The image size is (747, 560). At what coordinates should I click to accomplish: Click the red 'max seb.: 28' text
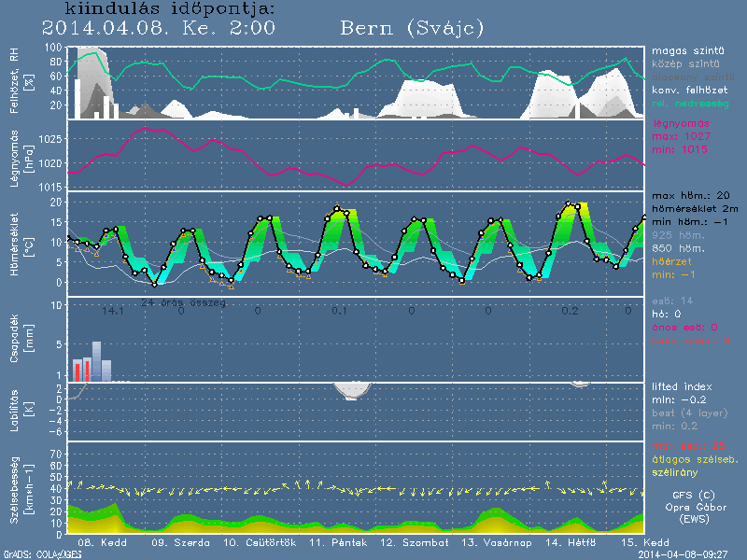coord(688,447)
